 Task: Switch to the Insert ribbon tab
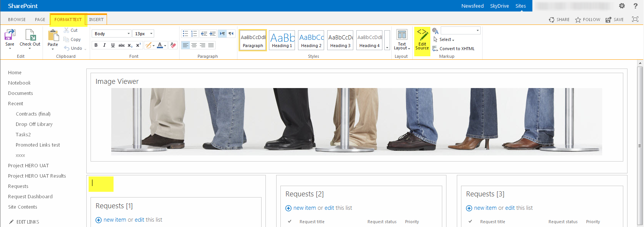[96, 20]
